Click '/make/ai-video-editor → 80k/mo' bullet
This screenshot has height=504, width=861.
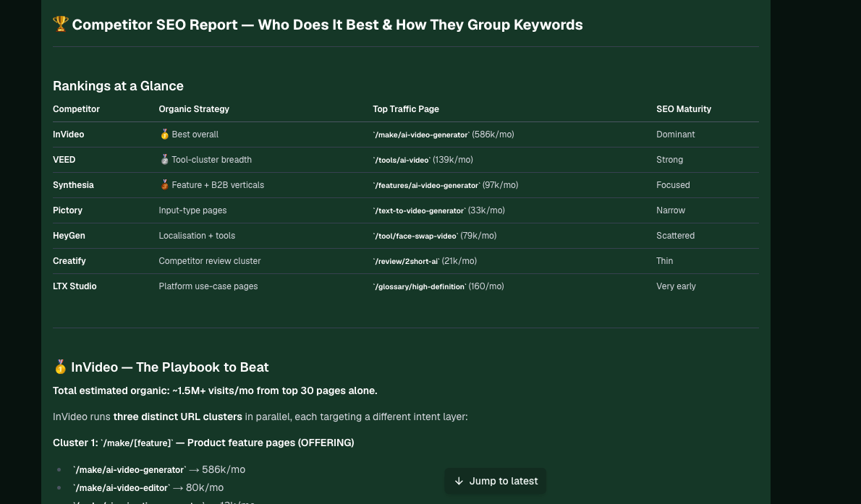pyautogui.click(x=148, y=487)
